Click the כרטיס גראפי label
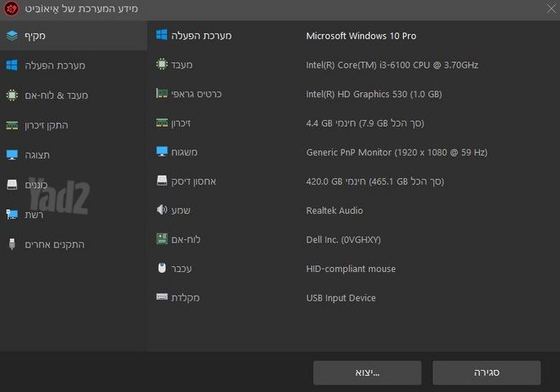The width and height of the screenshot is (560, 392). click(x=196, y=94)
